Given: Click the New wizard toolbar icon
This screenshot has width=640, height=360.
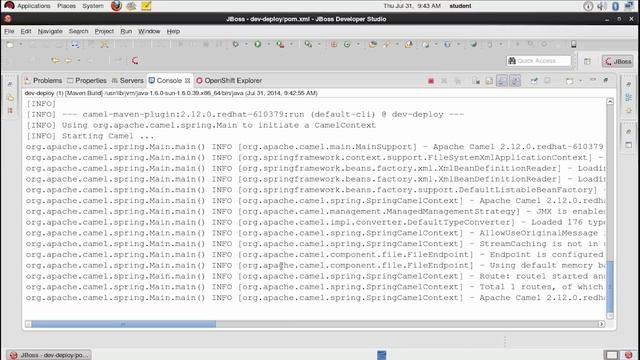Looking at the screenshot, I should tap(10, 44).
